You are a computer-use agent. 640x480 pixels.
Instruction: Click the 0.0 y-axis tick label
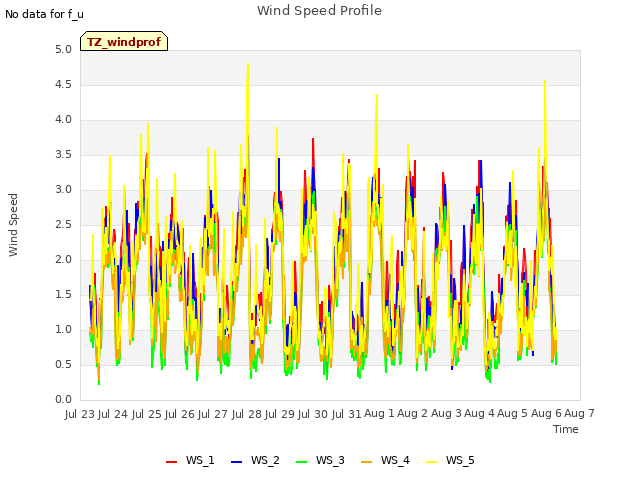coord(63,400)
